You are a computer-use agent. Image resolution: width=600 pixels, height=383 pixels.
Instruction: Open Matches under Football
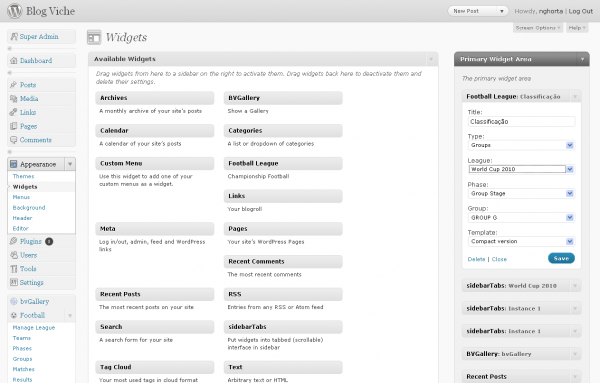coord(23,369)
